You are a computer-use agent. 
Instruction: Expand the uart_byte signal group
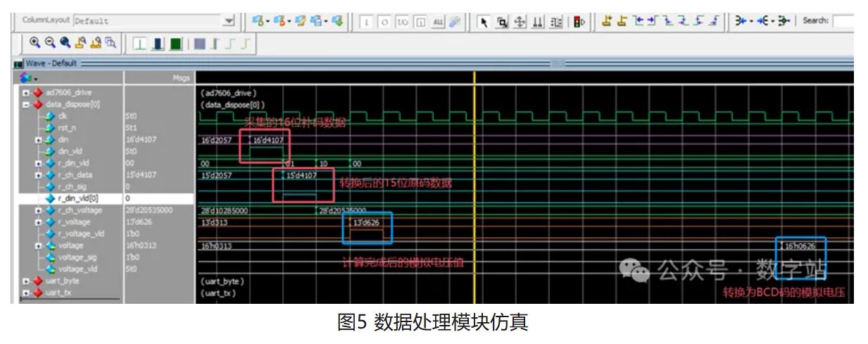[25, 281]
